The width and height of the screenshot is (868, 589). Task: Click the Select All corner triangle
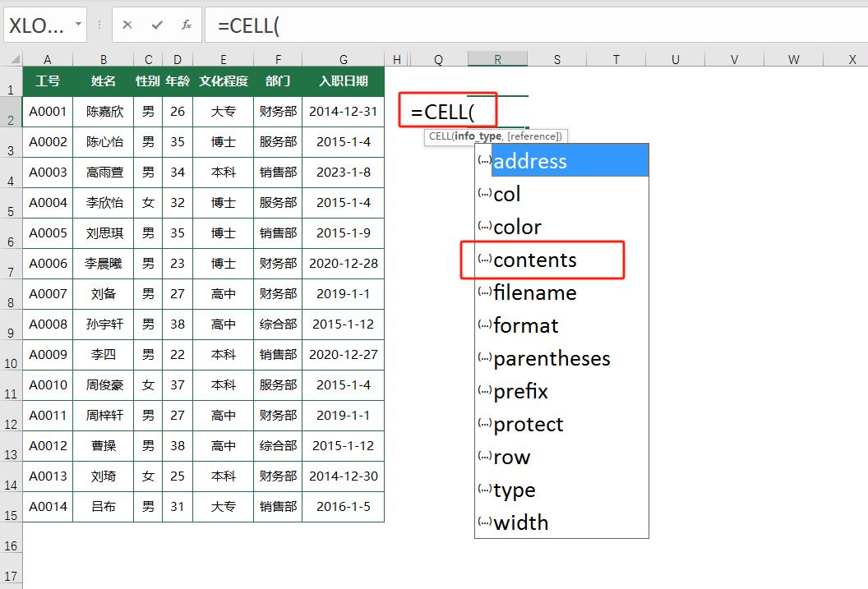15,58
